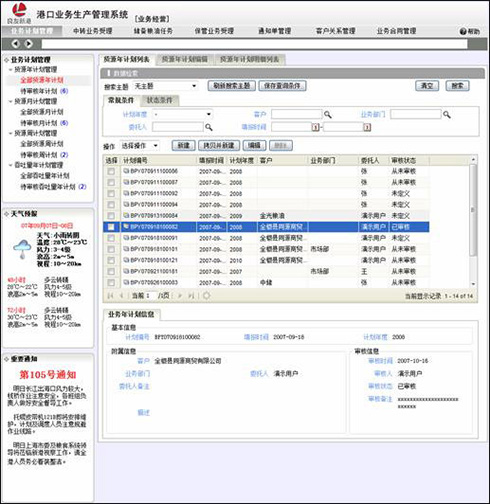The height and width of the screenshot is (504, 490).
Task: Check the box for row BPY070911100086
Action: coord(111,171)
